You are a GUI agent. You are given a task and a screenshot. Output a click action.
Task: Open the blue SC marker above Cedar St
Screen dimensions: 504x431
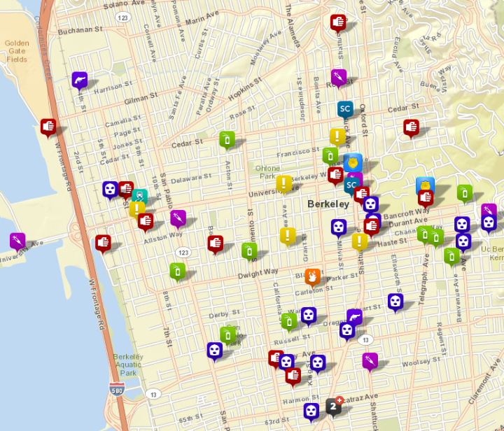(x=345, y=110)
